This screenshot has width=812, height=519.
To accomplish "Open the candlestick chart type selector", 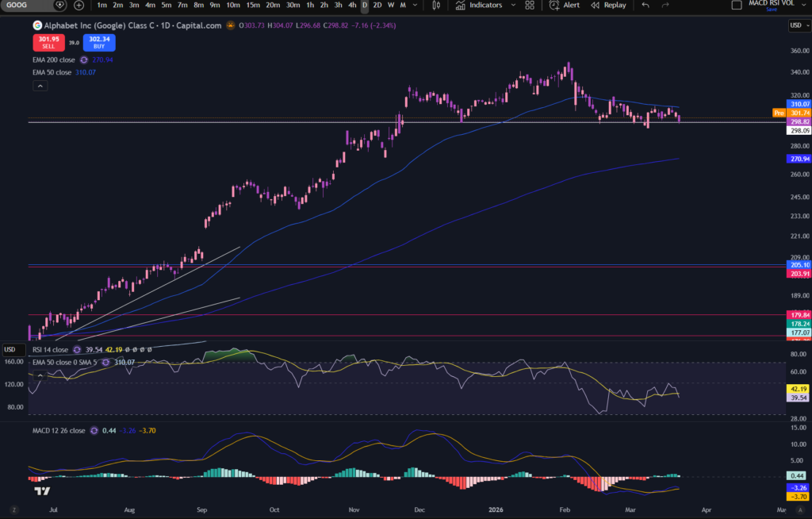I will coord(436,6).
